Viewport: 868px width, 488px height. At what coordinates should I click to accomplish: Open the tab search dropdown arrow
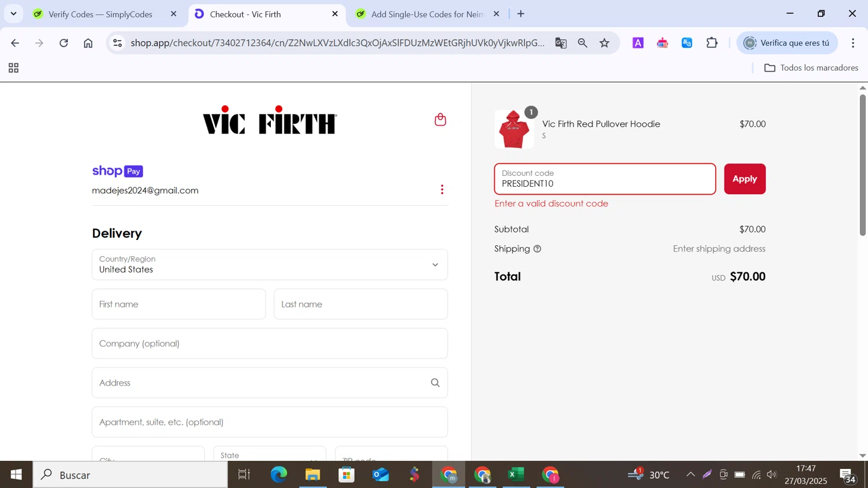point(13,14)
